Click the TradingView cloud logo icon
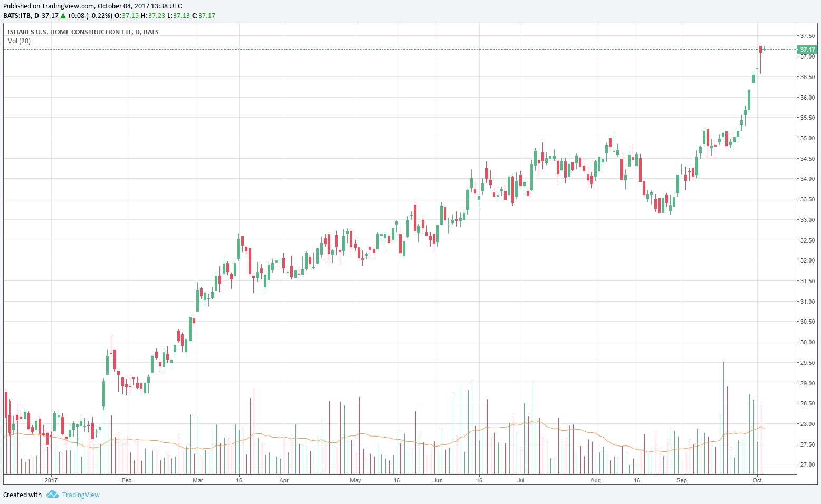The width and height of the screenshot is (821, 504). pos(52,495)
